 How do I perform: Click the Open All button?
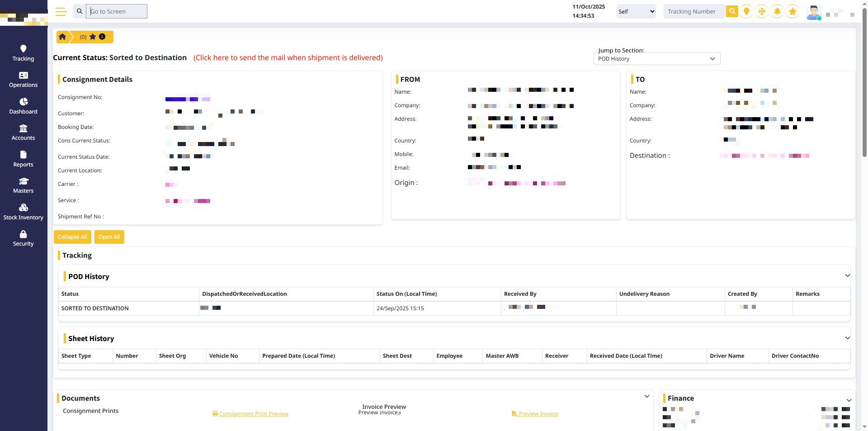click(109, 237)
